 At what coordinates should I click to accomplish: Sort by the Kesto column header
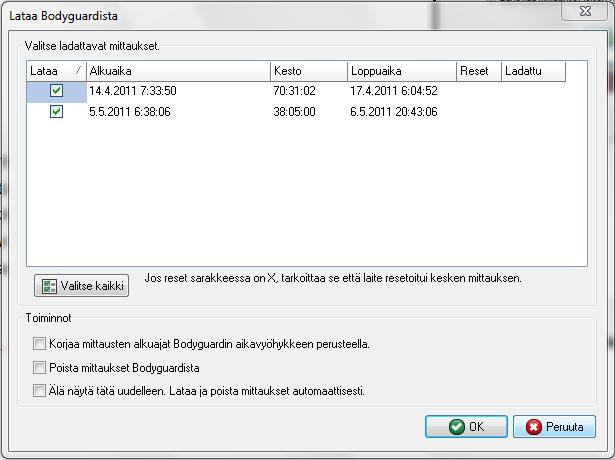point(309,71)
